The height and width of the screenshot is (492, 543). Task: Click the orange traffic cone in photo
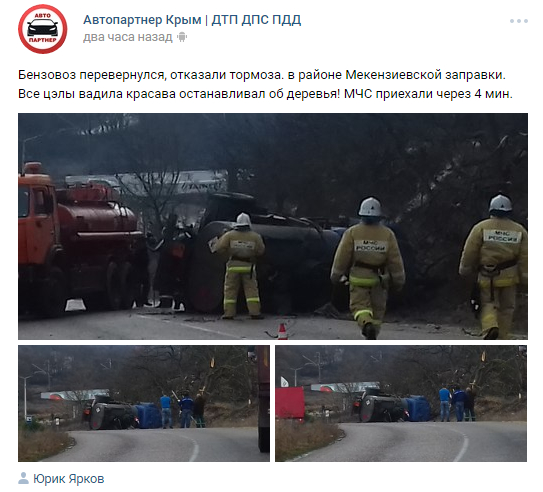tap(283, 331)
